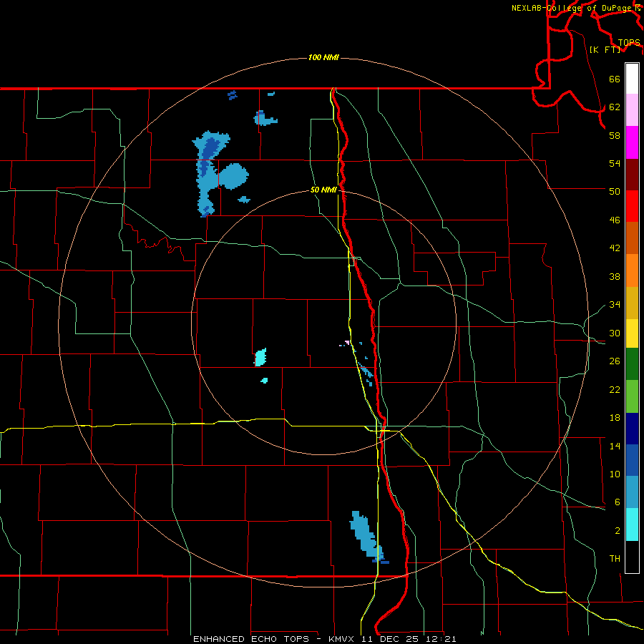
Task: Click the medium blue legend swatch
Action: 632,460
